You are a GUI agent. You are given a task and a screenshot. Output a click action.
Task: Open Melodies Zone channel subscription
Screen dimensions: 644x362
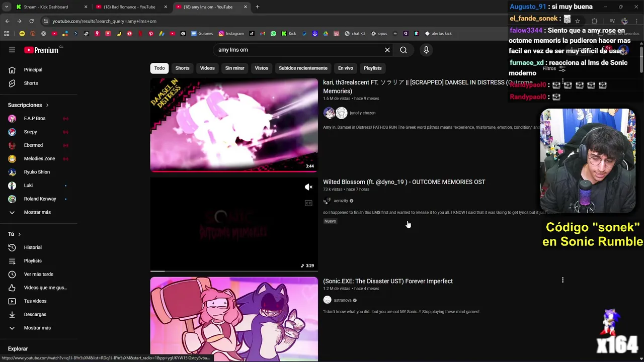pos(38,159)
